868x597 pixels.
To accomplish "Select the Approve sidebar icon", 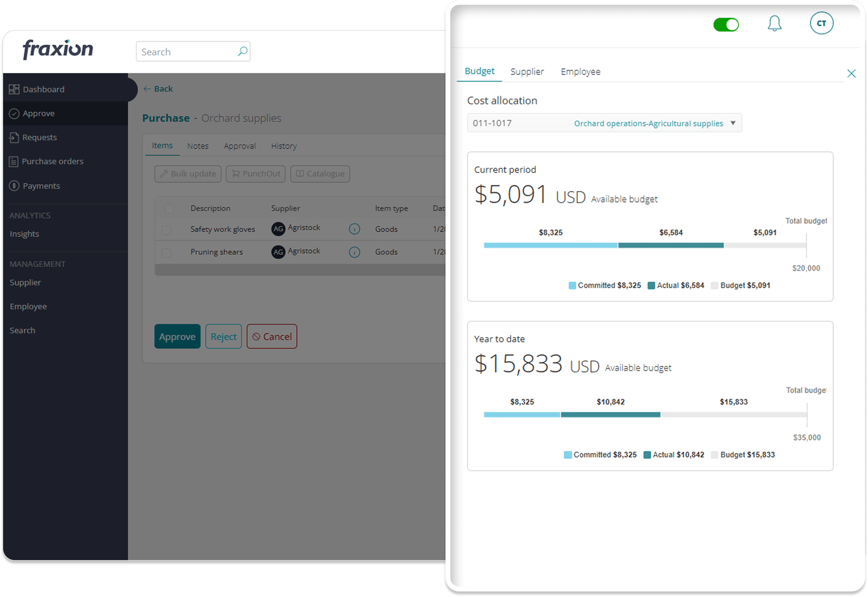I will pos(14,113).
